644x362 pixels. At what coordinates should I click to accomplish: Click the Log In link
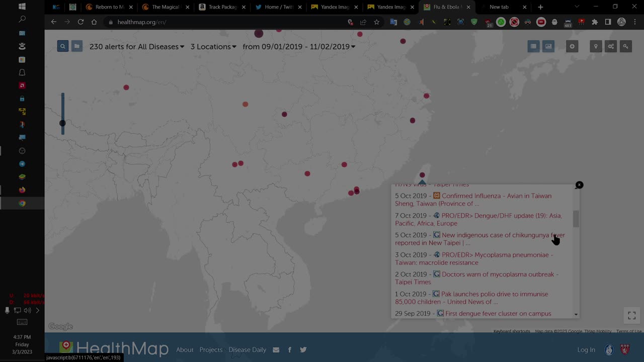click(586, 350)
